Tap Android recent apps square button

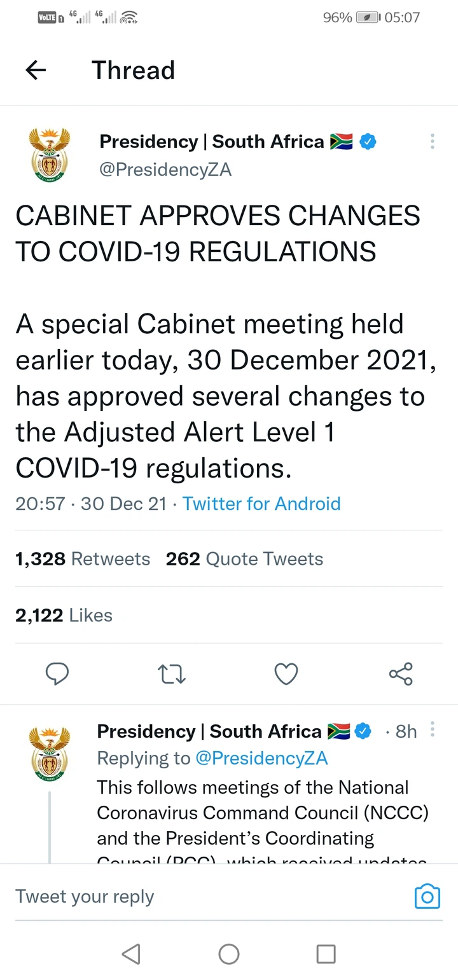(x=326, y=953)
